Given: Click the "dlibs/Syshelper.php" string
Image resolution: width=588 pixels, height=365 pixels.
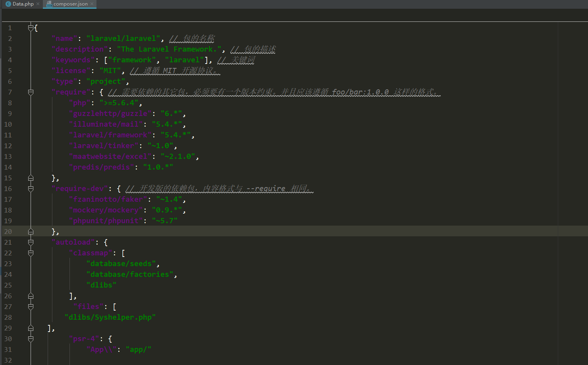Looking at the screenshot, I should tap(110, 317).
